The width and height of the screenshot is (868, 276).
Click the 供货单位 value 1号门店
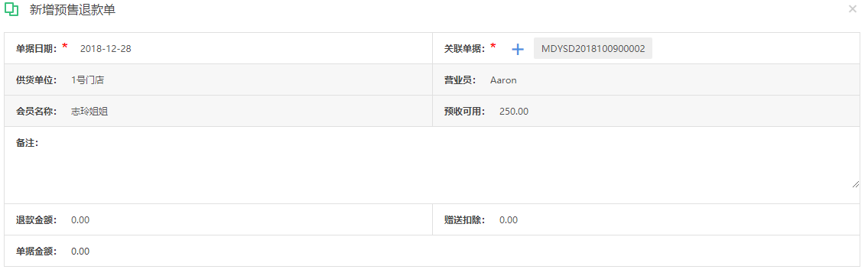pos(87,80)
